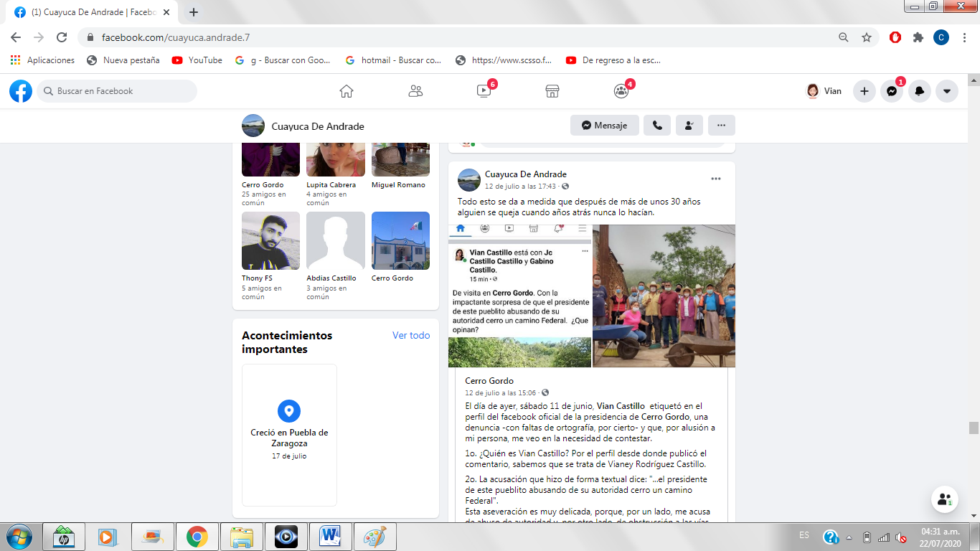Open the Lupita Cabrera friend link

331,184
